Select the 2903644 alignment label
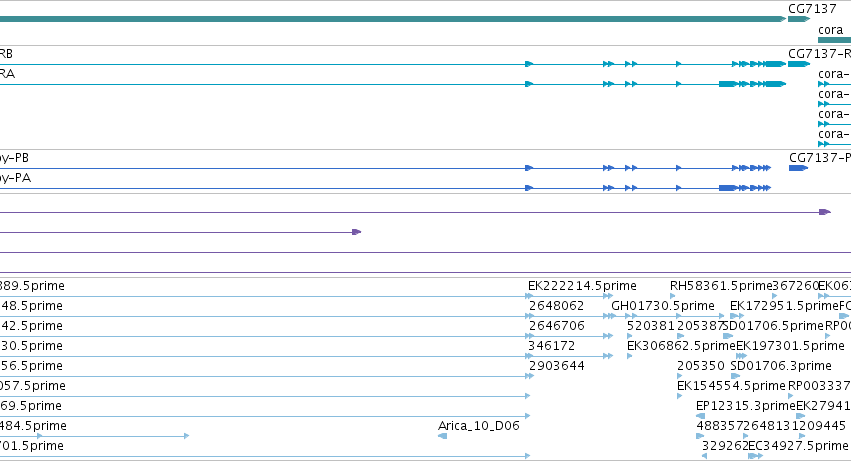This screenshot has height=461, width=851. tap(557, 366)
